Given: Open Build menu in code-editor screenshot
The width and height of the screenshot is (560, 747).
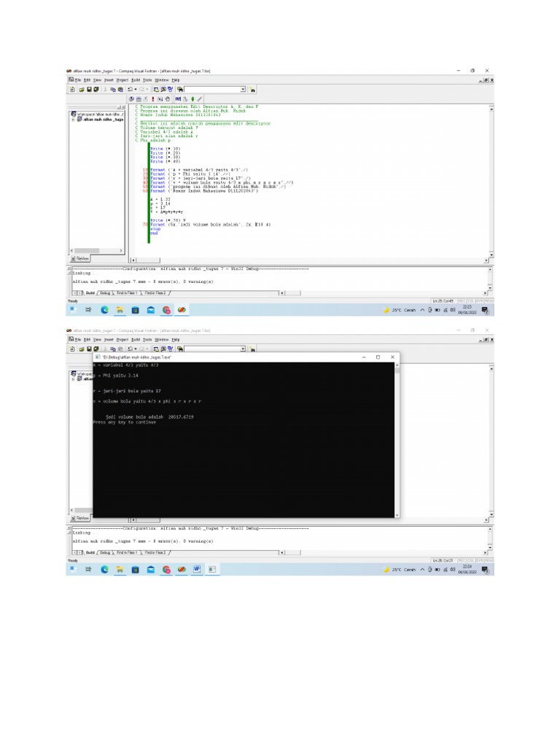Looking at the screenshot, I should click(x=136, y=80).
